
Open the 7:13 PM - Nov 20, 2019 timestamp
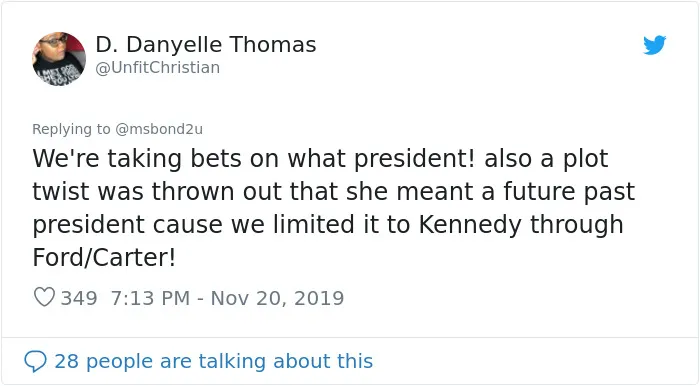point(227,298)
